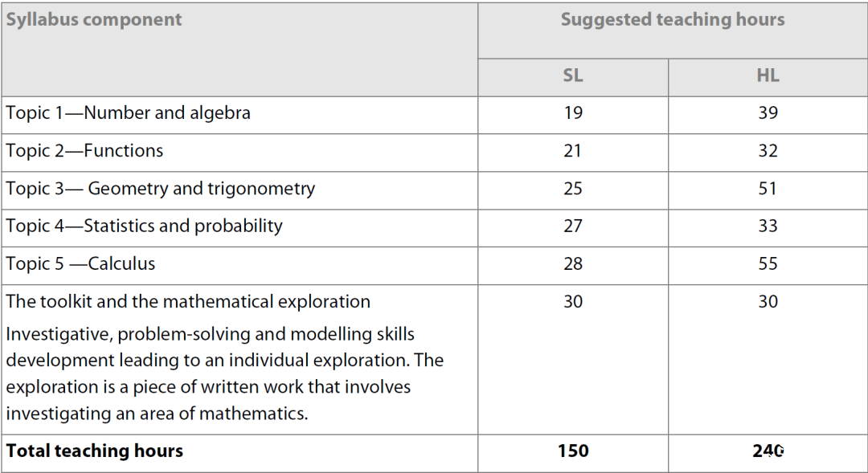This screenshot has width=868, height=473.
Task: Click the HL column header
Action: [768, 75]
